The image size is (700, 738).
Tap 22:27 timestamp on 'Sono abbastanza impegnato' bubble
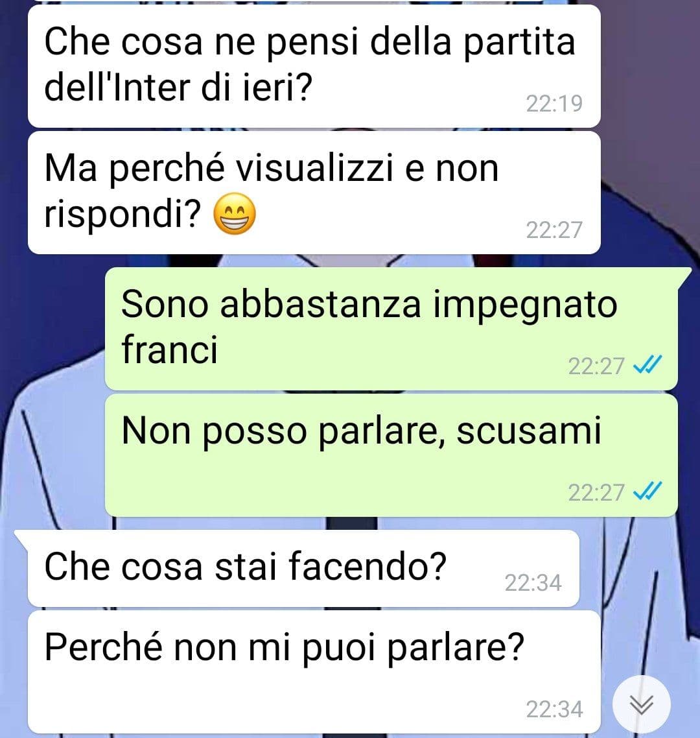tap(596, 366)
